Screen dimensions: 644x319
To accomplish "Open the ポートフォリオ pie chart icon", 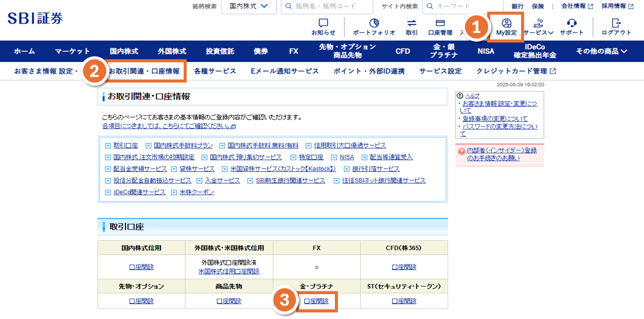I will [374, 23].
